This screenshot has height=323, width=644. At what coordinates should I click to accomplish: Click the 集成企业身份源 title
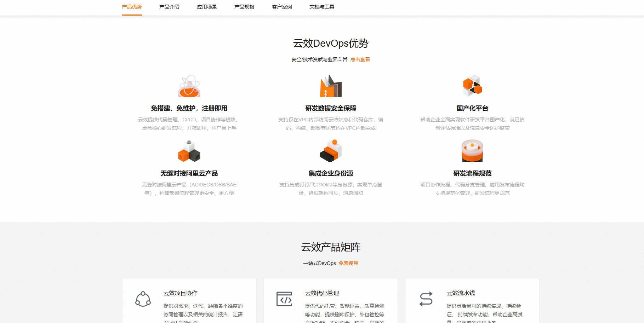click(331, 173)
